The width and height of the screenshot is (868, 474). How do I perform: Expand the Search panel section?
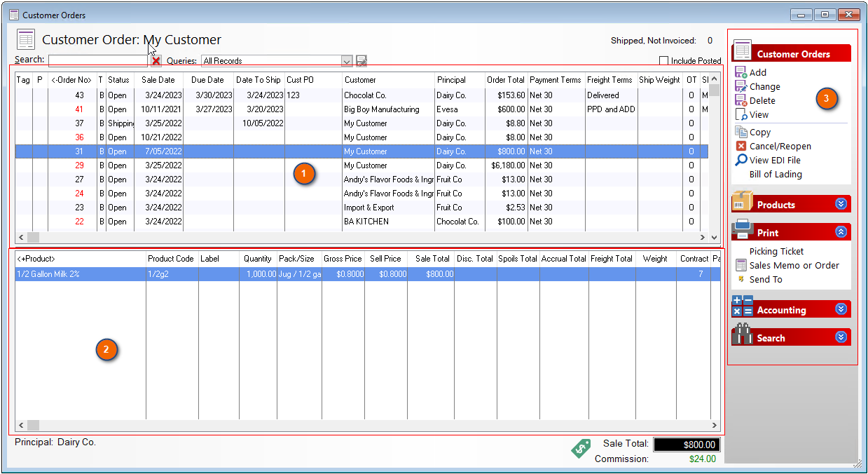tap(841, 337)
